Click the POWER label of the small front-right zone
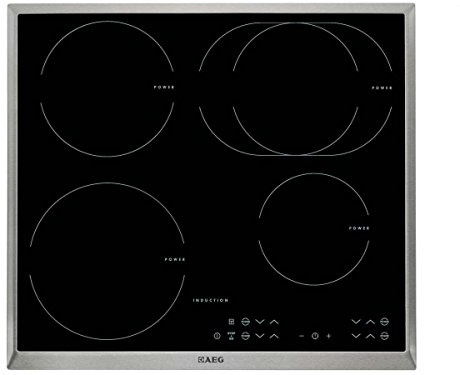 [x=359, y=228]
